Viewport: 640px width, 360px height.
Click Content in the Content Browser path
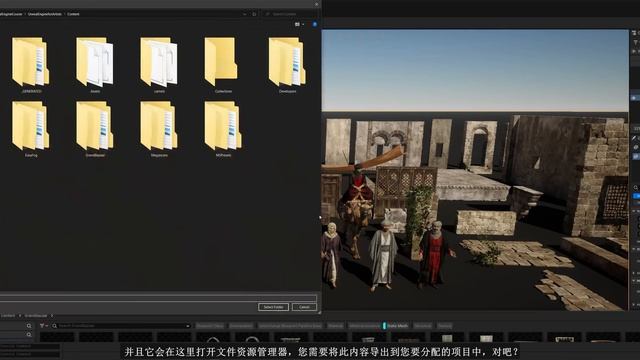[8, 316]
